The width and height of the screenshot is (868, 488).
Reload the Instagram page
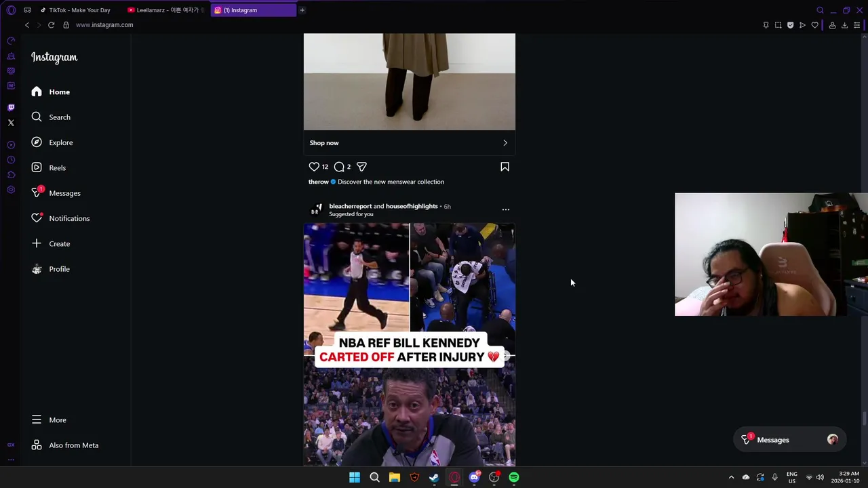coord(51,25)
